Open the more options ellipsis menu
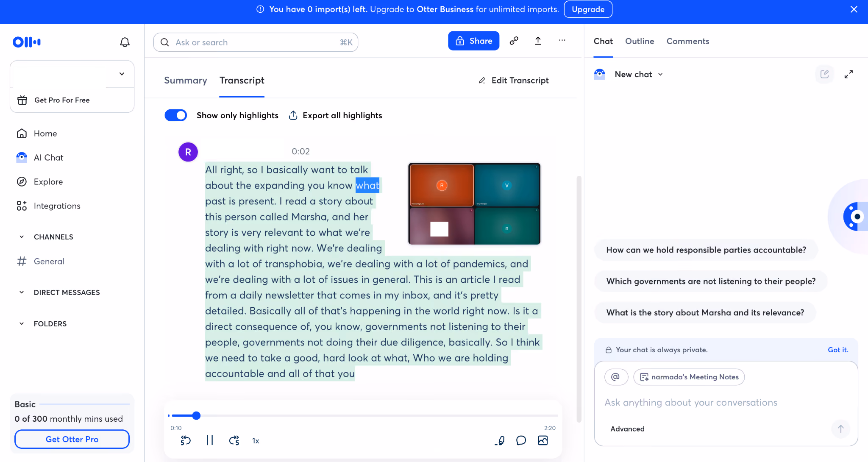 point(562,40)
